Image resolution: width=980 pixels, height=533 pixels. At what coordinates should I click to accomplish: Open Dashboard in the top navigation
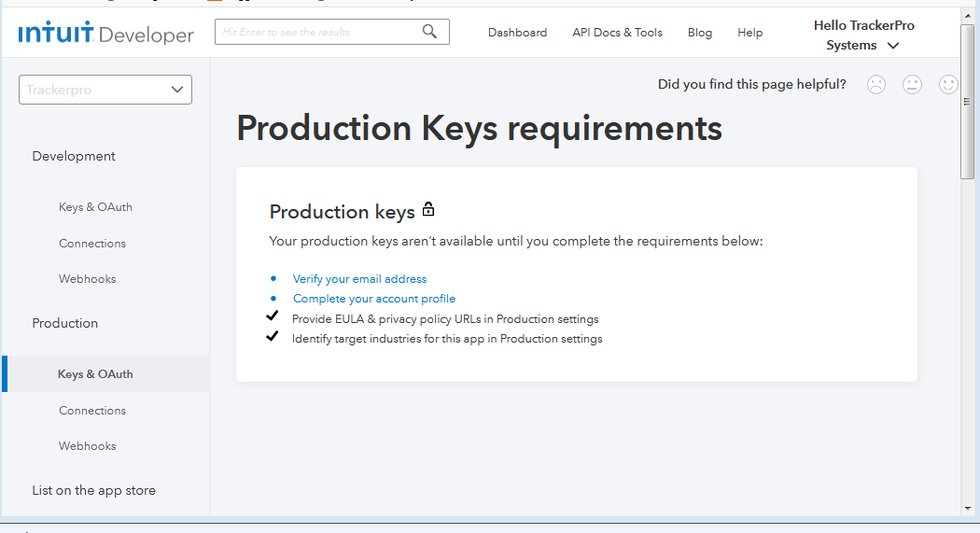click(517, 33)
